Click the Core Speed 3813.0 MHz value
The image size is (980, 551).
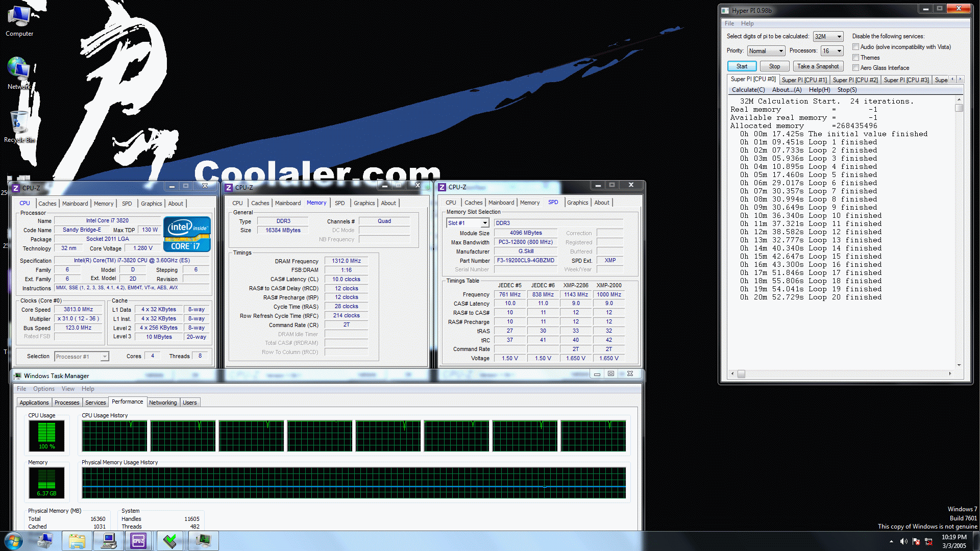(78, 310)
